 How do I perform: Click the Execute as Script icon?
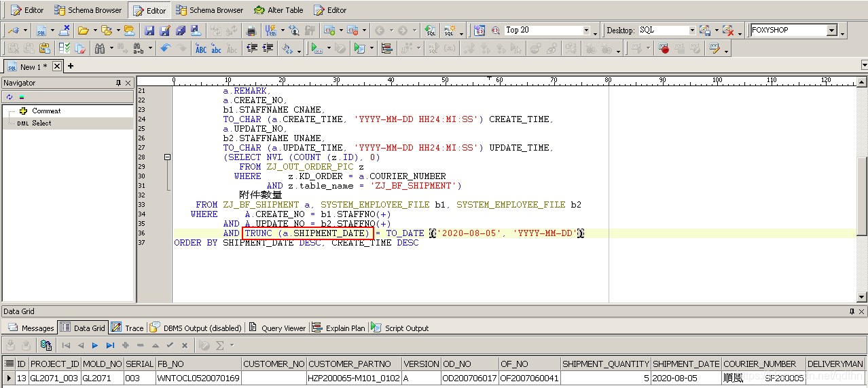click(x=359, y=48)
